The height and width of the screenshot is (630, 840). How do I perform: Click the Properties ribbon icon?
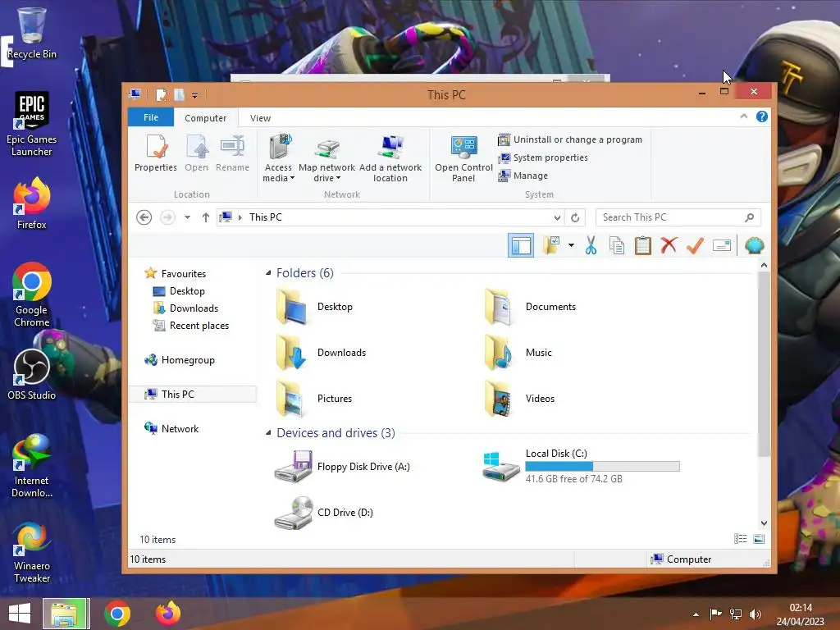tap(155, 153)
